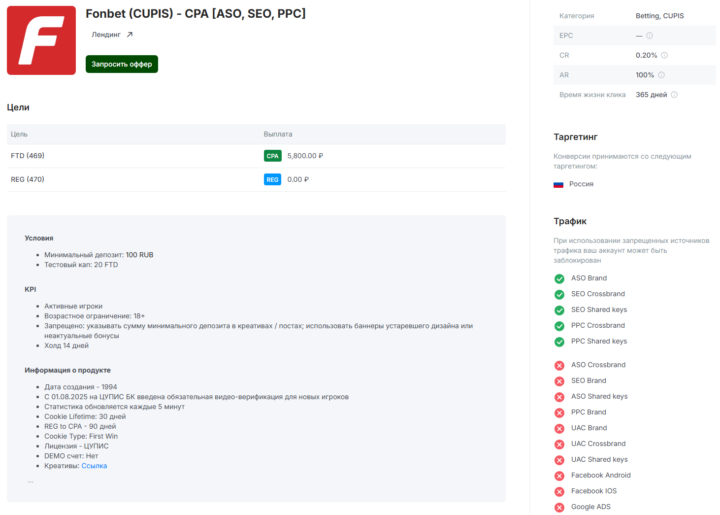Click the red Fonbet logo thumbnail

point(41,40)
